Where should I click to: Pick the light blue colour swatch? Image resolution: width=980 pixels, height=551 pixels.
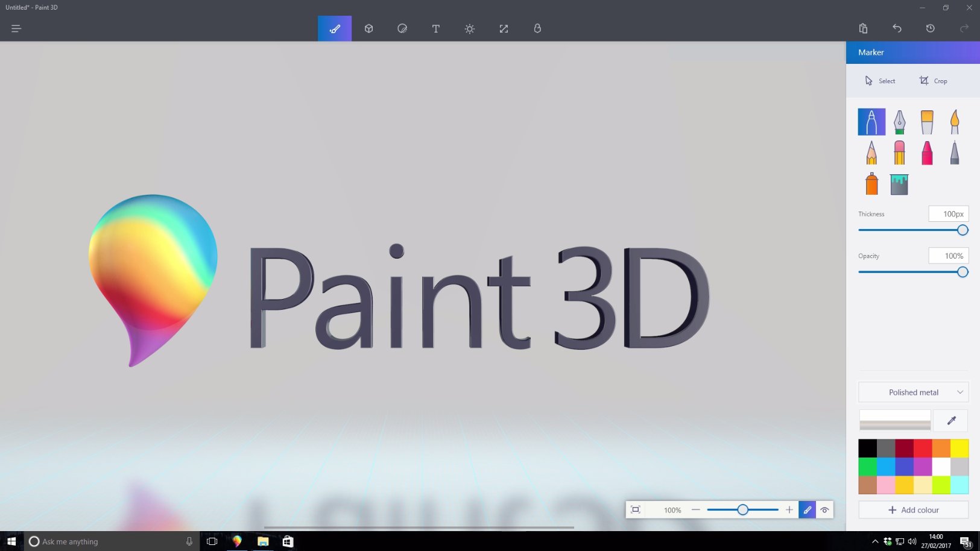[x=886, y=467]
